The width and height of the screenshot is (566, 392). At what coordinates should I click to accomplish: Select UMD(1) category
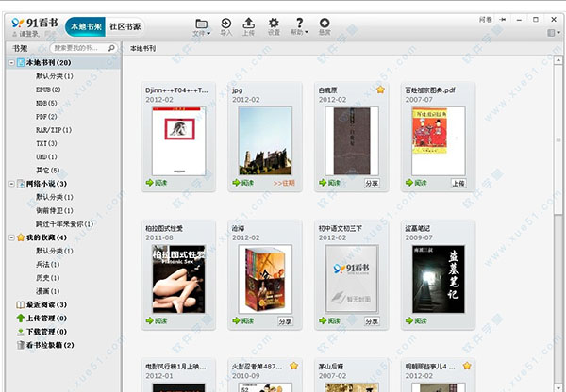46,156
